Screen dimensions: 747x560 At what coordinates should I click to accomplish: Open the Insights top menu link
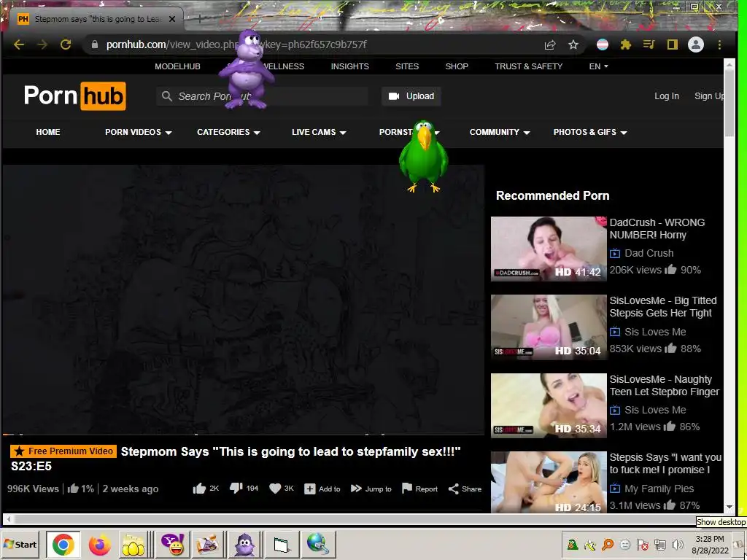point(349,66)
